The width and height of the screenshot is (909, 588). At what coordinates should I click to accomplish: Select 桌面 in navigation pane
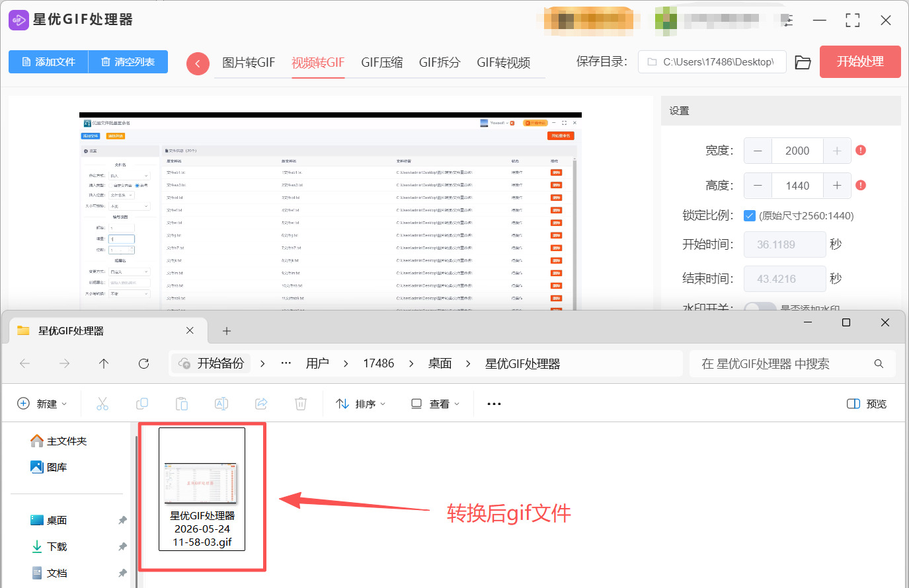(x=49, y=520)
